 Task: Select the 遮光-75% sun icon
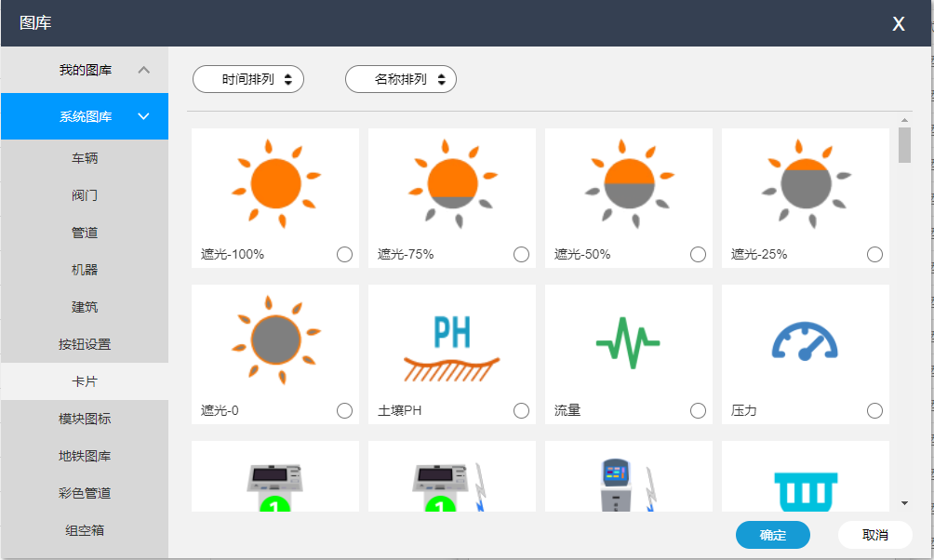[x=451, y=181]
